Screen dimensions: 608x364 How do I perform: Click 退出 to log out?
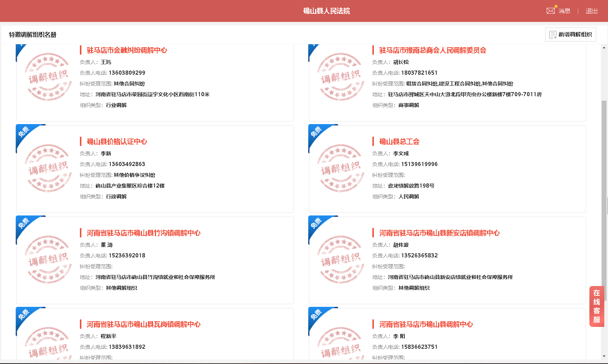point(592,11)
